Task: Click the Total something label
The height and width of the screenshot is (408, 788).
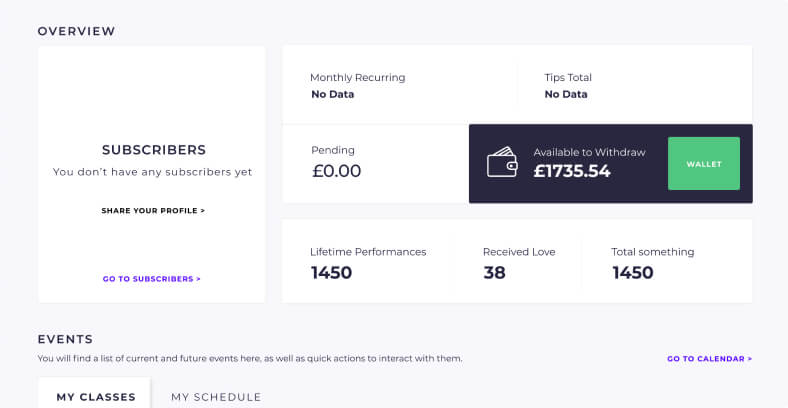Action: pyautogui.click(x=653, y=252)
